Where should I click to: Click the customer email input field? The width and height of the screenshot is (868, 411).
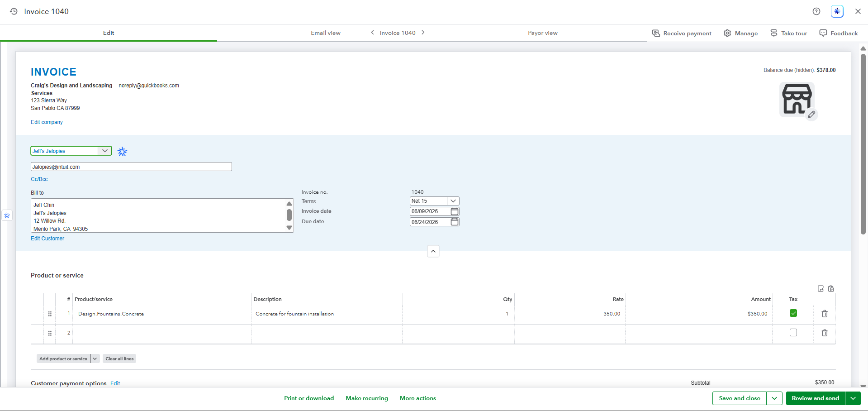(131, 167)
